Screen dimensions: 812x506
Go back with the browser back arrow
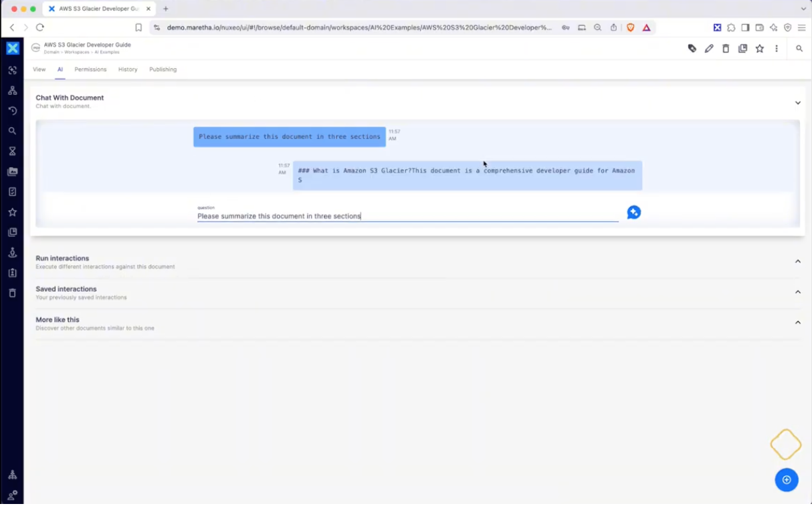(x=12, y=27)
